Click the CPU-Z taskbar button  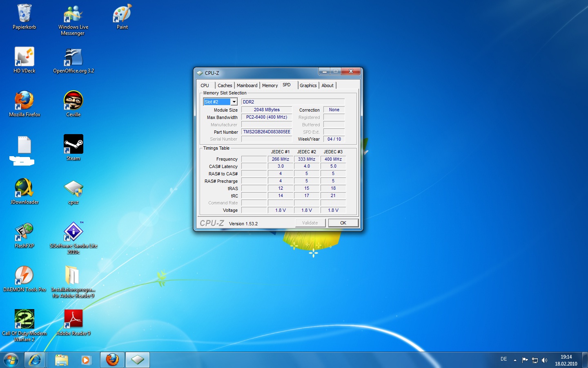(138, 360)
